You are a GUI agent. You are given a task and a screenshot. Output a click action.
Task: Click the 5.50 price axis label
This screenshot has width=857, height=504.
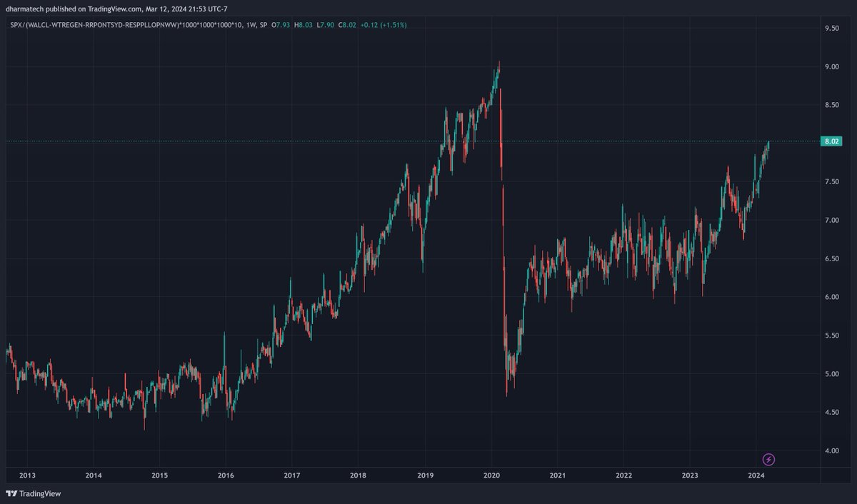[x=831, y=336]
